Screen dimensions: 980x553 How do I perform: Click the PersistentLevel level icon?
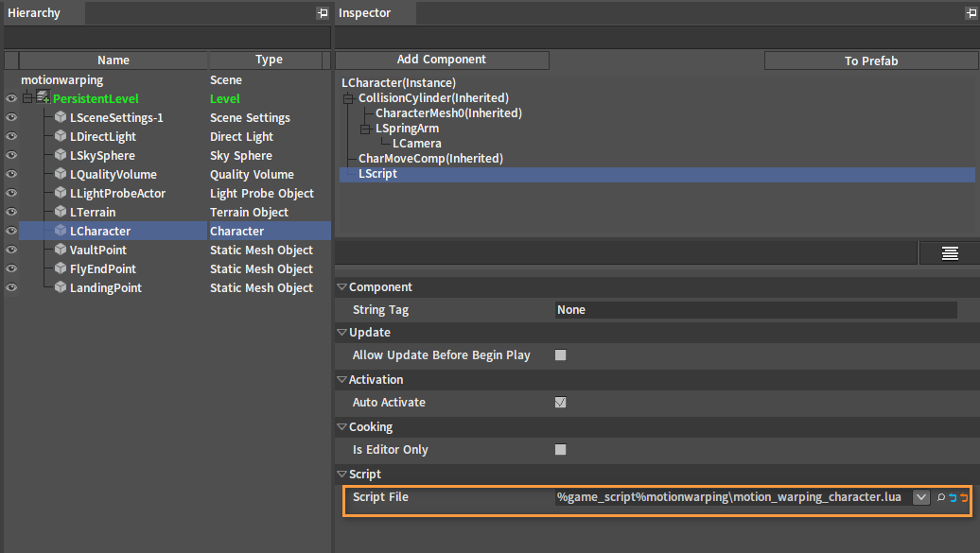coord(43,96)
